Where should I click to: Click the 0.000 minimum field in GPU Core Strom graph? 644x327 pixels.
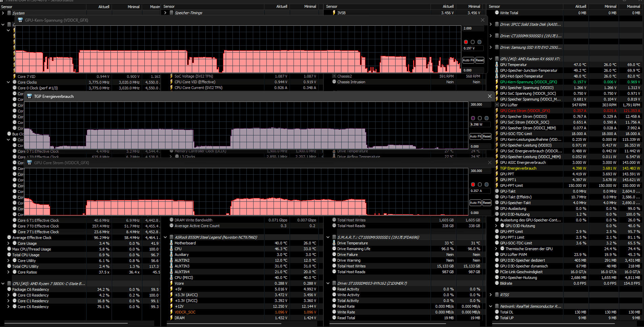[480, 213]
